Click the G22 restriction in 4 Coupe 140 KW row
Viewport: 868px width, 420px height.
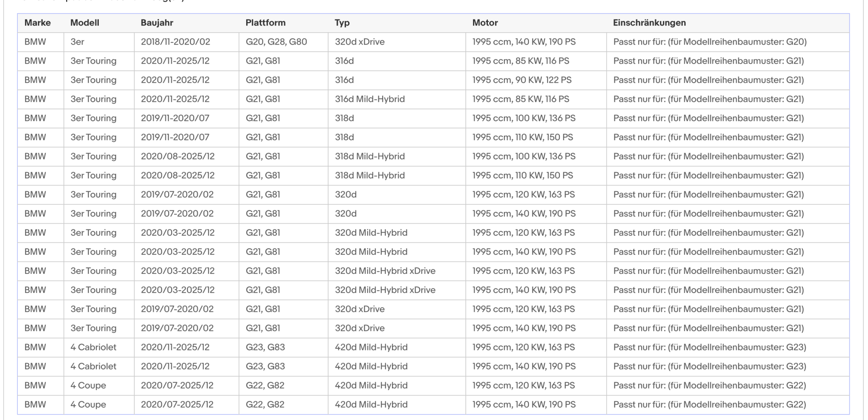point(709,404)
